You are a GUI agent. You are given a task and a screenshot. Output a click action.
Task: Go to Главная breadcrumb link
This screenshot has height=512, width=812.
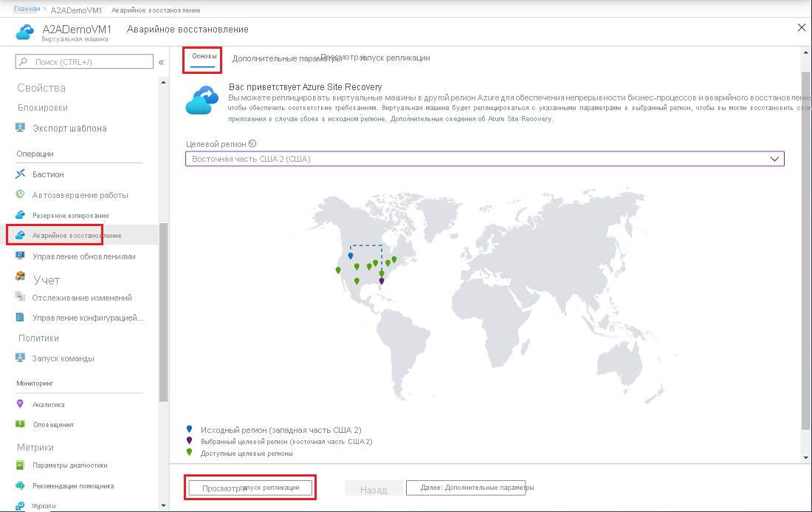click(27, 9)
